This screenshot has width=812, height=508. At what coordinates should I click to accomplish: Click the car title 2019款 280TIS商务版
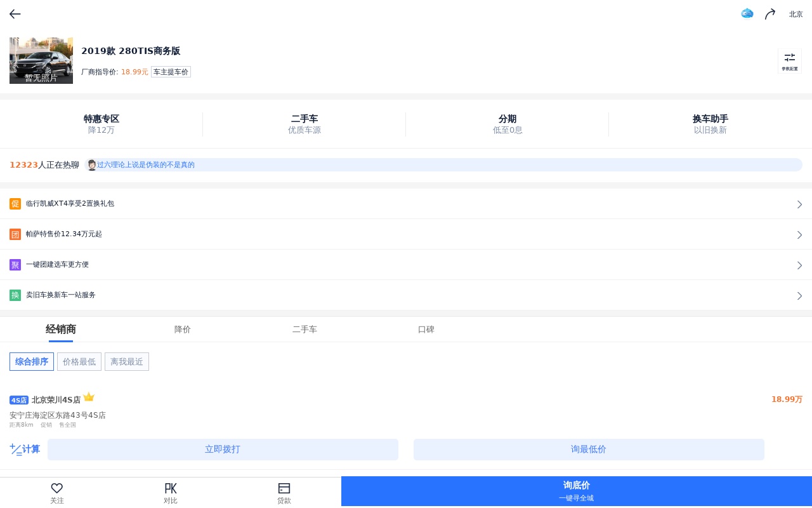131,51
